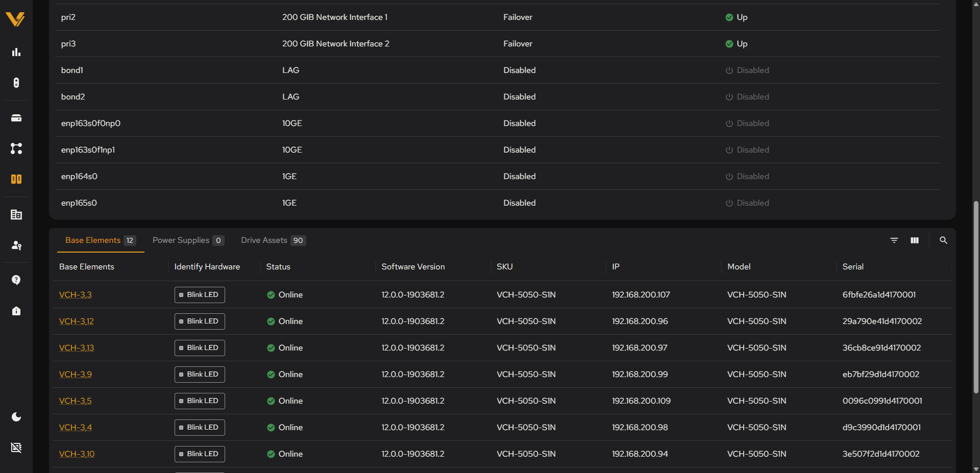Select the highlighted orange rack infrastructure icon
980x473 pixels.
point(16,179)
